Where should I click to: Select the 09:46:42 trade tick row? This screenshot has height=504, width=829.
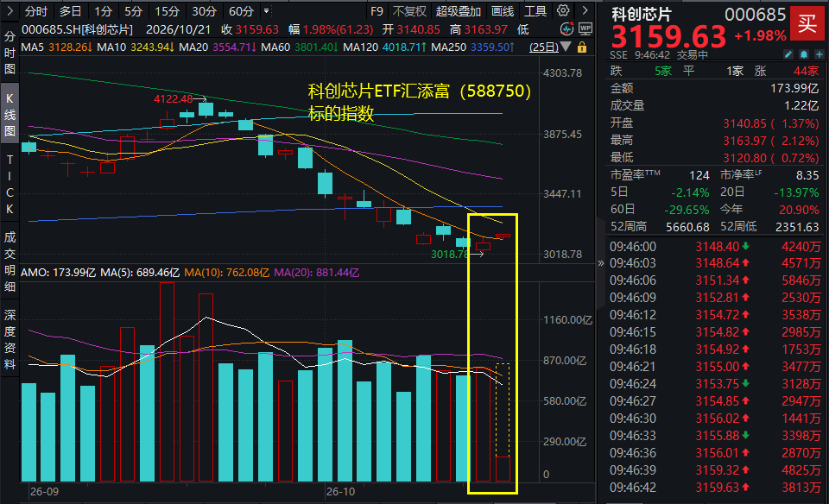(x=715, y=487)
